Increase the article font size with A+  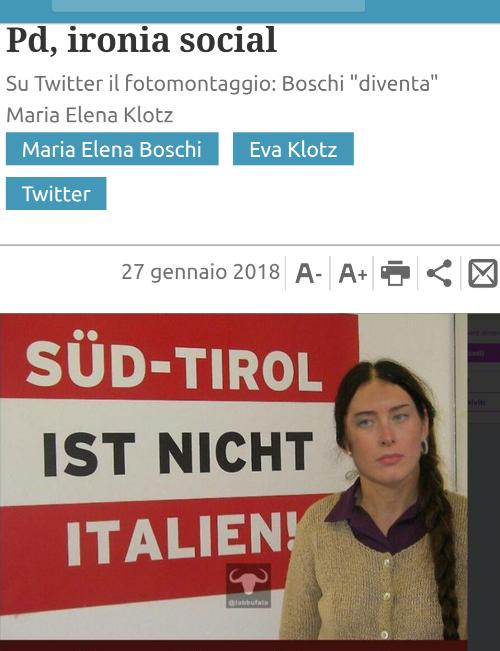[353, 273]
